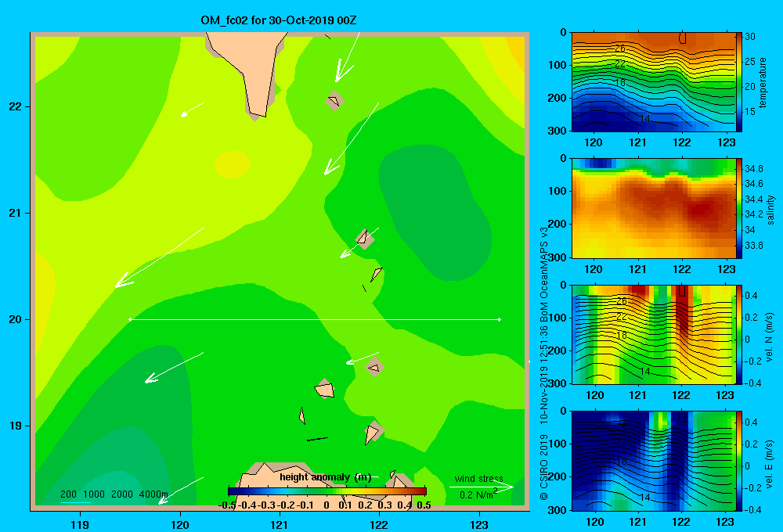Click longitude label 122 on main map axis
Image resolution: width=783 pixels, height=532 pixels.
(379, 524)
